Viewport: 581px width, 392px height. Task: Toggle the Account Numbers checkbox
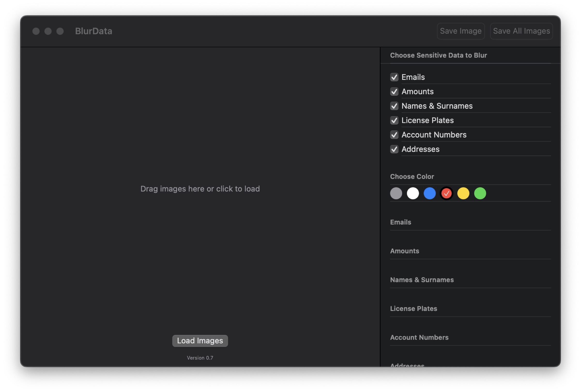pyautogui.click(x=394, y=135)
